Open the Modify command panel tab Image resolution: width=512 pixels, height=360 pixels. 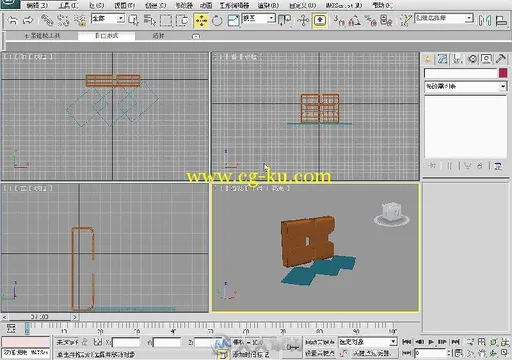tap(443, 59)
